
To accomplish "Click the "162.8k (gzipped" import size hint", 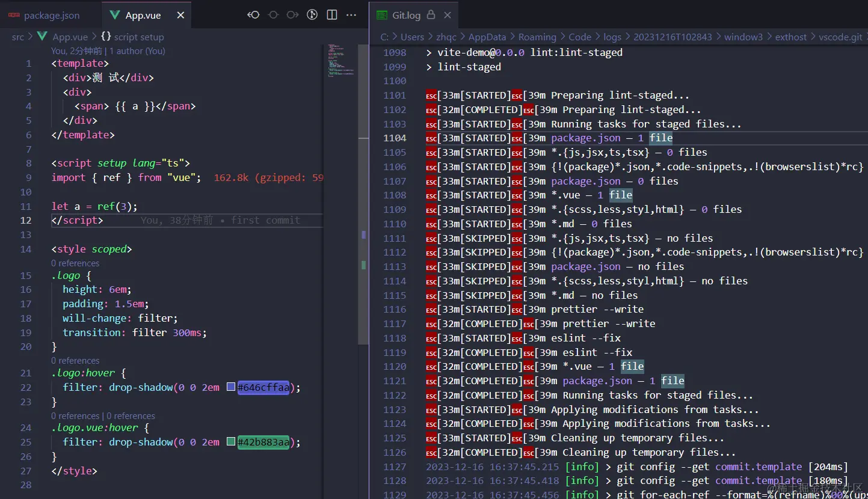I will (269, 177).
